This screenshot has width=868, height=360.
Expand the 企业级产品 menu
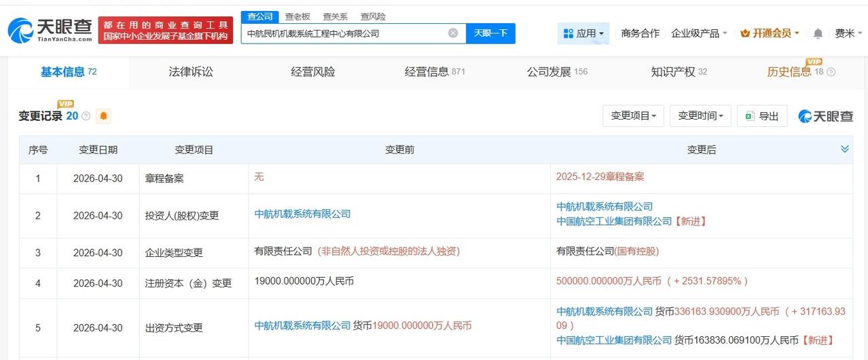pos(699,33)
